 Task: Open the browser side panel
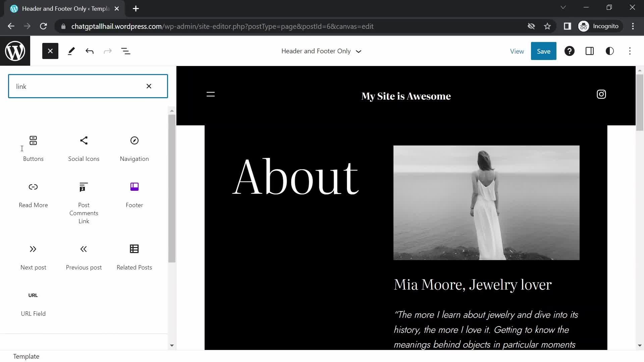point(567,26)
